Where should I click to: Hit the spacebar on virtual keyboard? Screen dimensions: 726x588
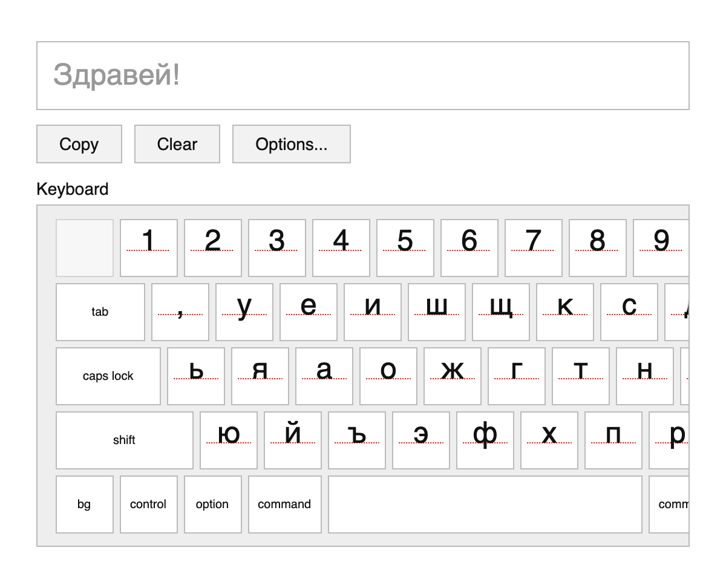485,504
